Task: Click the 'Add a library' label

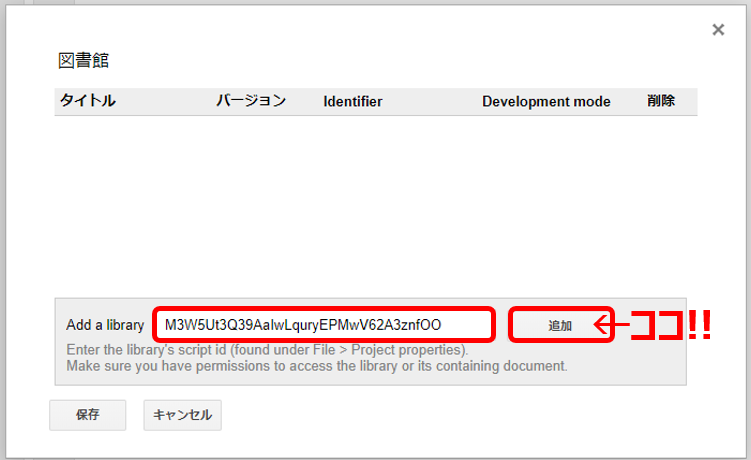Action: point(105,325)
